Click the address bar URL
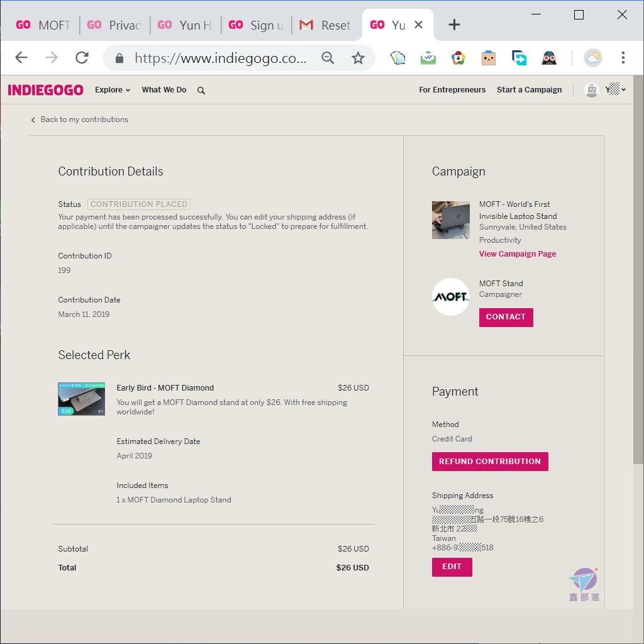 [x=221, y=58]
